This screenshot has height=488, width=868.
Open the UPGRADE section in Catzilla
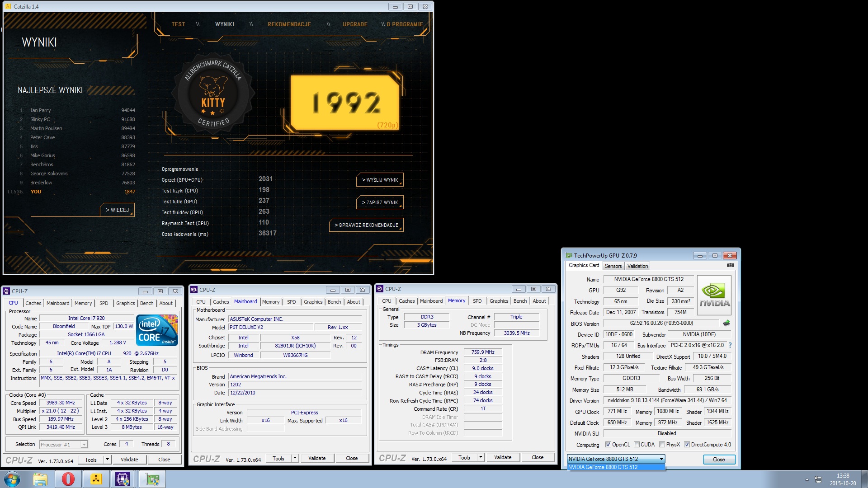(355, 24)
